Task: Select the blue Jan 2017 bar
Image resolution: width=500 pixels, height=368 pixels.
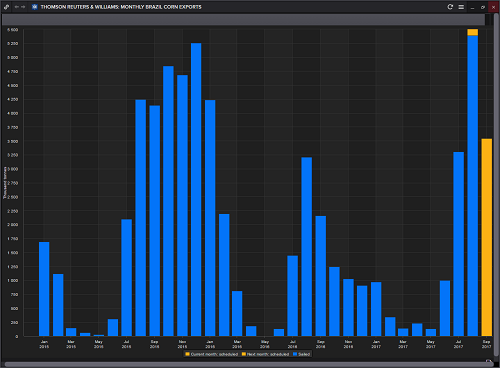Action: coord(376,309)
